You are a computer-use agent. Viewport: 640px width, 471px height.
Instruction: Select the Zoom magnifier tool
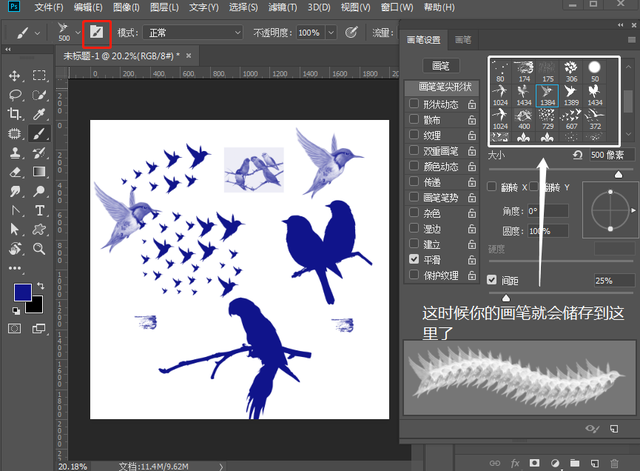39,248
